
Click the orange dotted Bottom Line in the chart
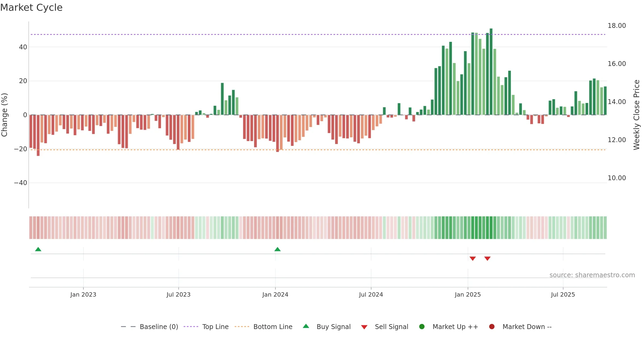[x=318, y=150]
